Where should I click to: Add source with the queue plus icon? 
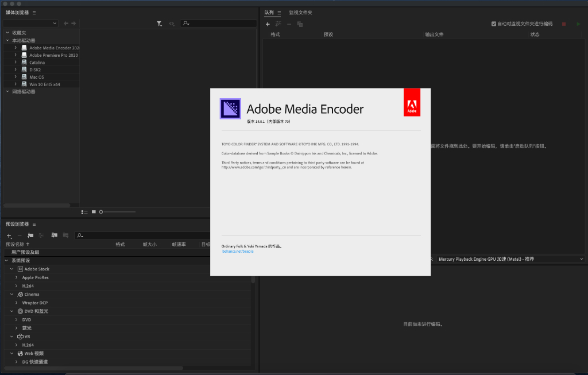pyautogui.click(x=268, y=24)
